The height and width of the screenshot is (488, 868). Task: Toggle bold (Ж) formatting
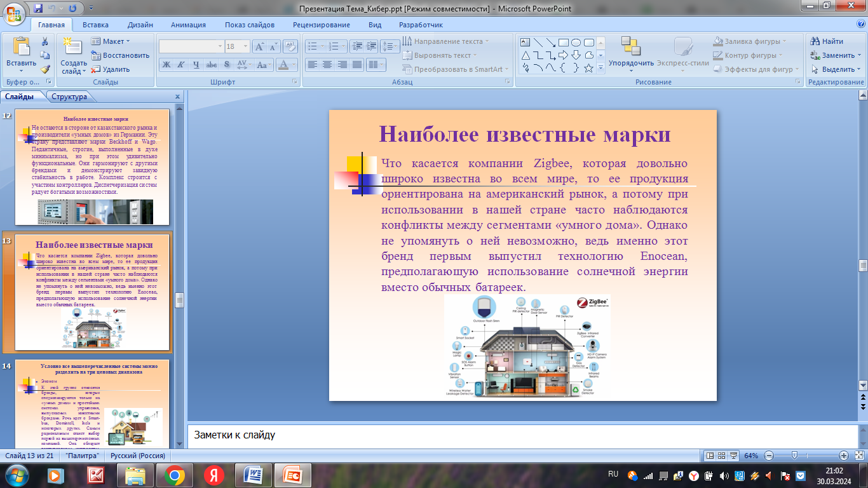166,64
